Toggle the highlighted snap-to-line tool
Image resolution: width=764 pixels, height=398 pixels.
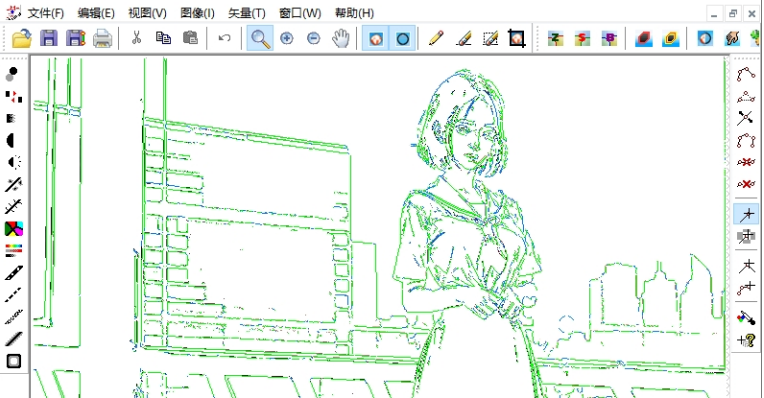point(746,214)
